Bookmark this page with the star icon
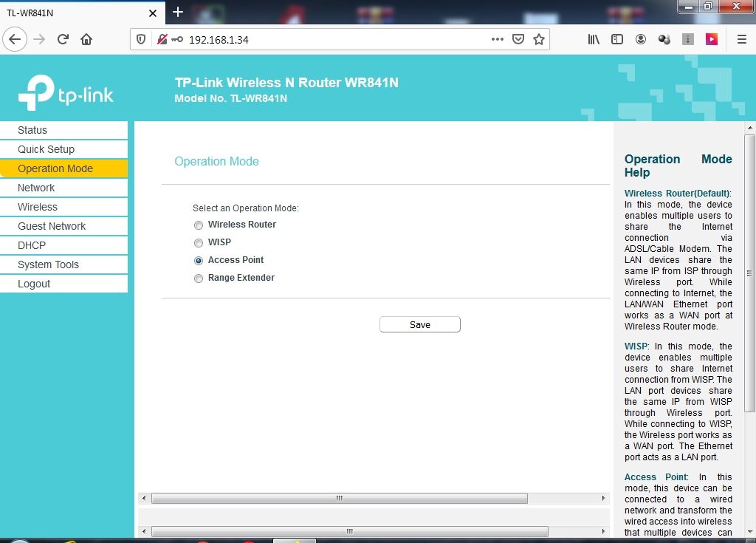 coord(538,39)
